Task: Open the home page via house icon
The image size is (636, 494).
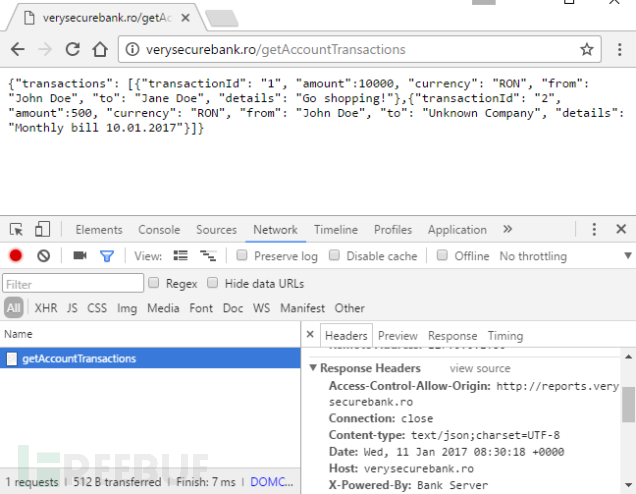Action: pos(100,49)
